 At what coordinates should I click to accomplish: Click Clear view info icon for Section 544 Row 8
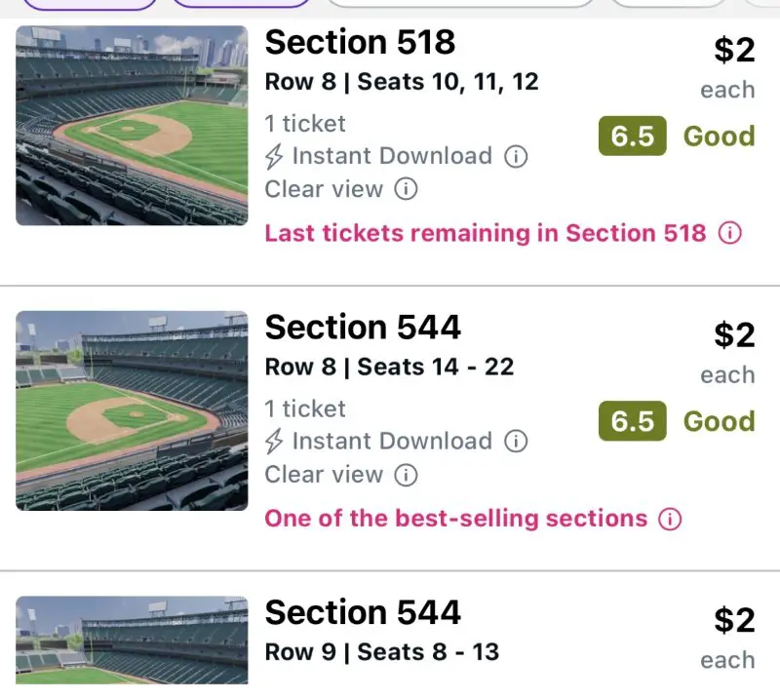[406, 475]
